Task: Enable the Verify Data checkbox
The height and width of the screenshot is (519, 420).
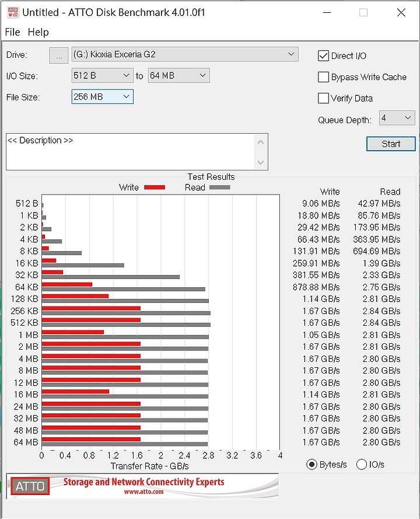Action: (x=323, y=98)
